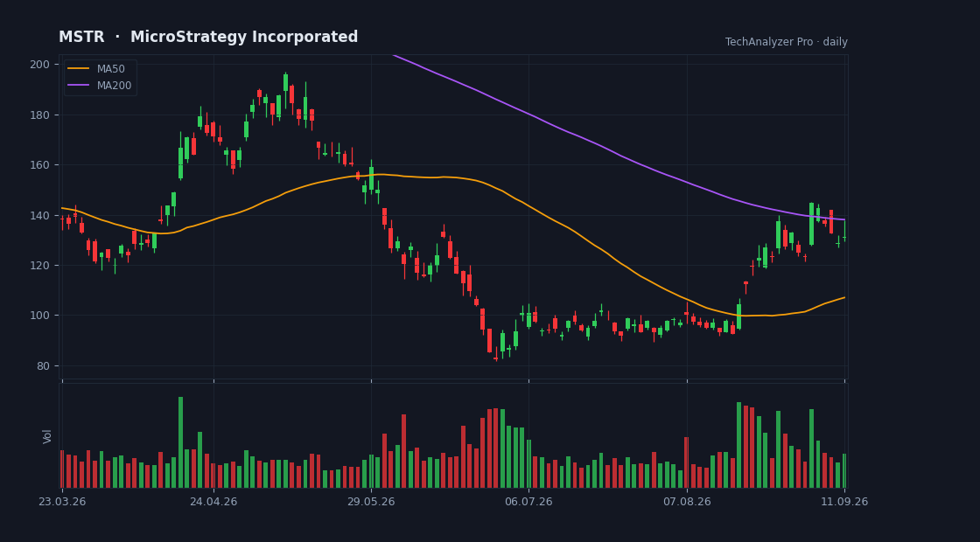Click the 180 price axis label
The width and height of the screenshot is (980, 542).
[x=42, y=115]
